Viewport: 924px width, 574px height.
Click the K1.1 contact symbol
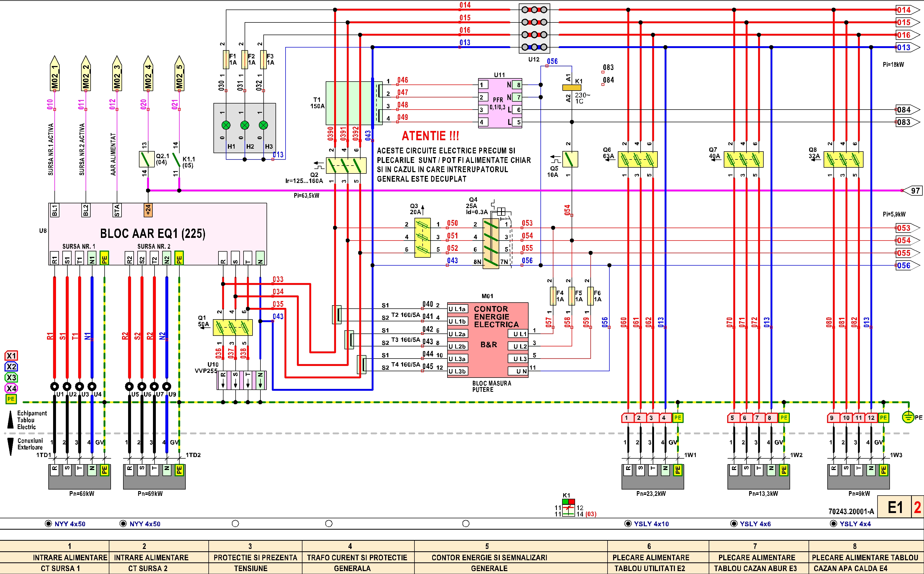(x=176, y=160)
